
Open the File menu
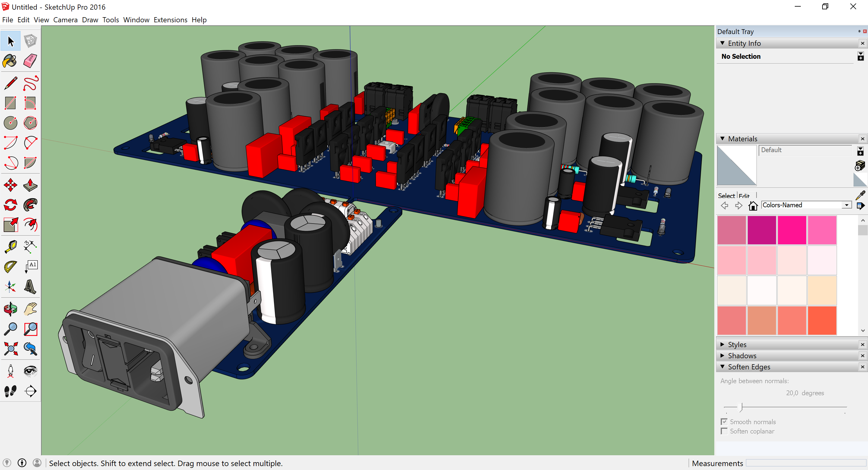coord(8,20)
